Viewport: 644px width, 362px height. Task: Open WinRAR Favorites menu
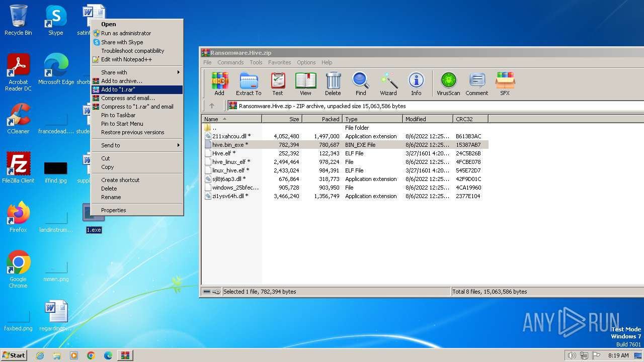[x=279, y=62]
